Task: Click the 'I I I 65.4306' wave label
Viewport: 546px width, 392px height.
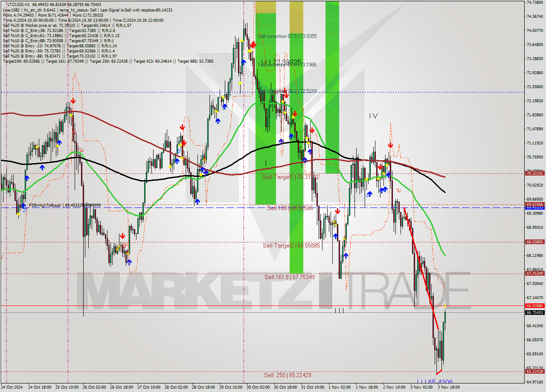Action: (435, 382)
